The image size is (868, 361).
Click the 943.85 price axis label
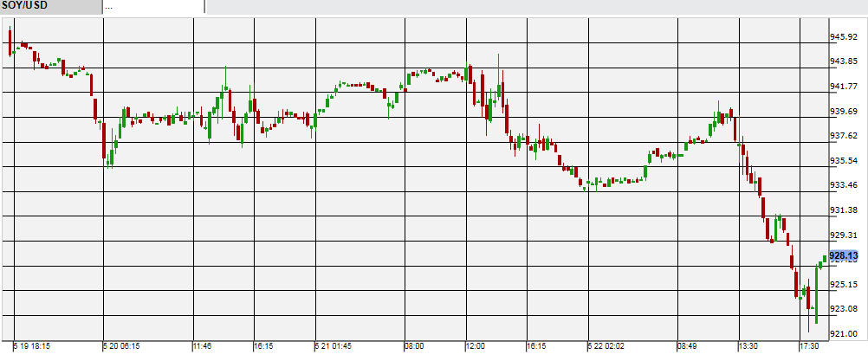coord(845,61)
